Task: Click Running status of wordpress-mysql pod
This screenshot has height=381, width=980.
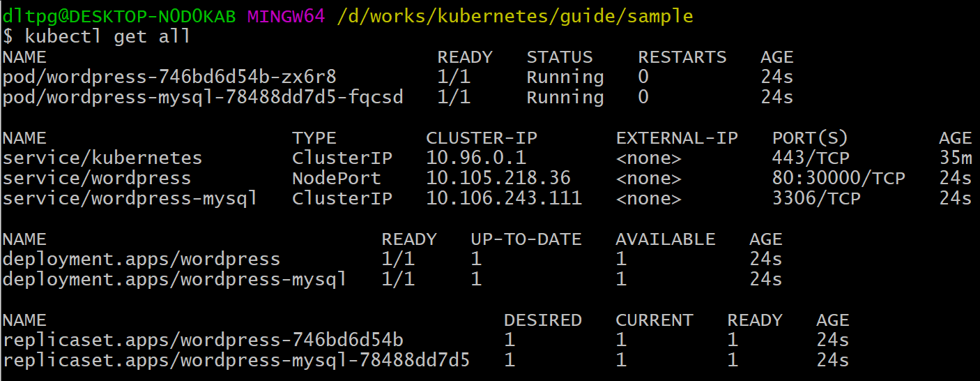Action: tap(565, 97)
